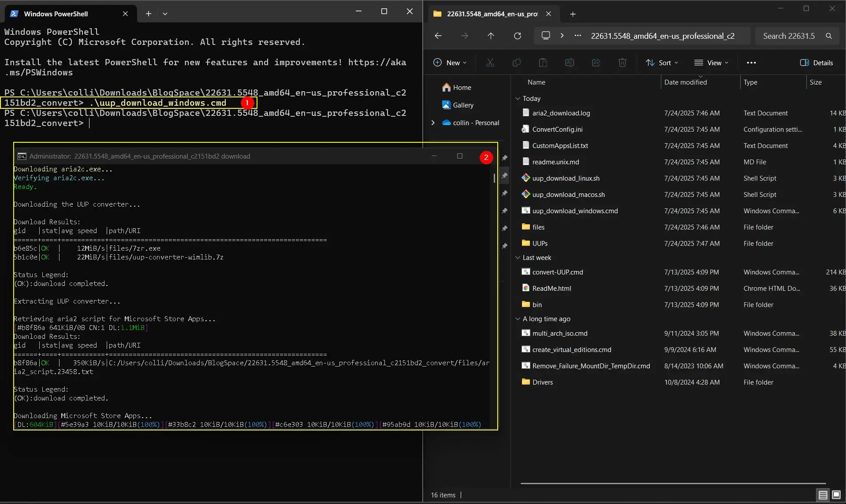Open the New dropdown in File Explorer
The image size is (846, 504).
pos(450,63)
